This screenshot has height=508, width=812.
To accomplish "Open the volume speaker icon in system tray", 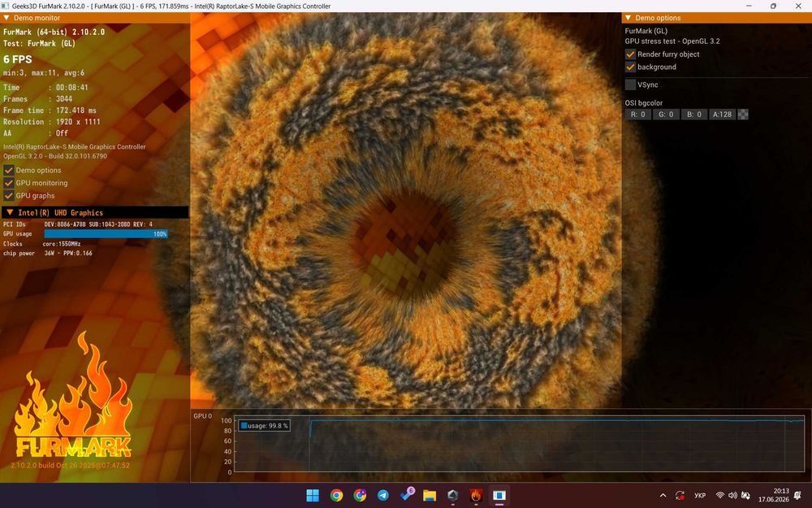I will tap(732, 496).
